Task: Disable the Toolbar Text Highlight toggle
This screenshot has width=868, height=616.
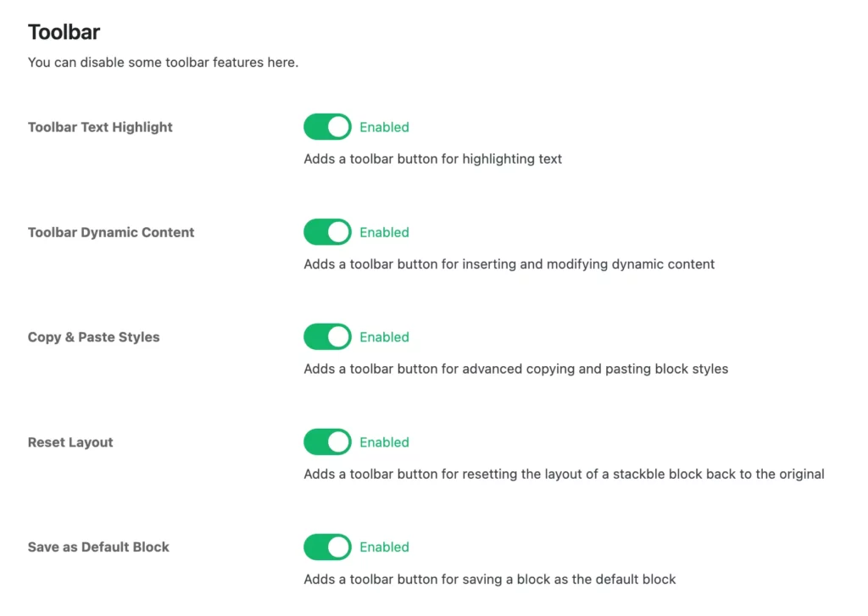Action: (x=327, y=127)
